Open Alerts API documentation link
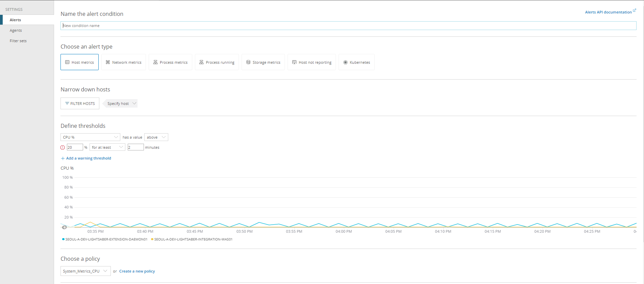Viewport: 644px width, 284px height. tap(608, 12)
